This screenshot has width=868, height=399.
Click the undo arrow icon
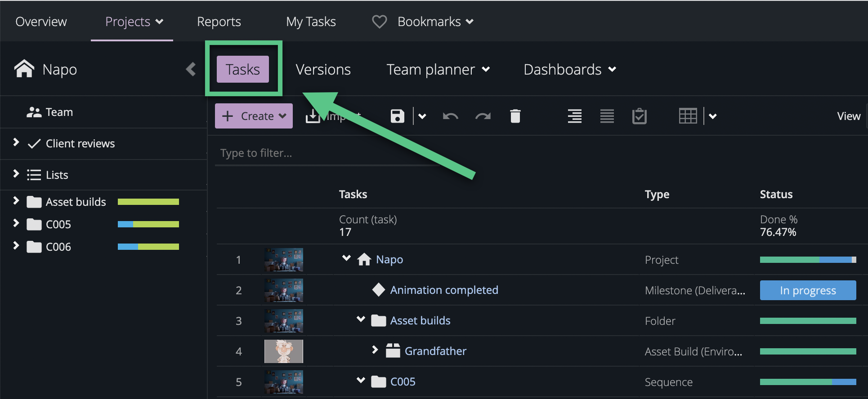click(x=450, y=116)
